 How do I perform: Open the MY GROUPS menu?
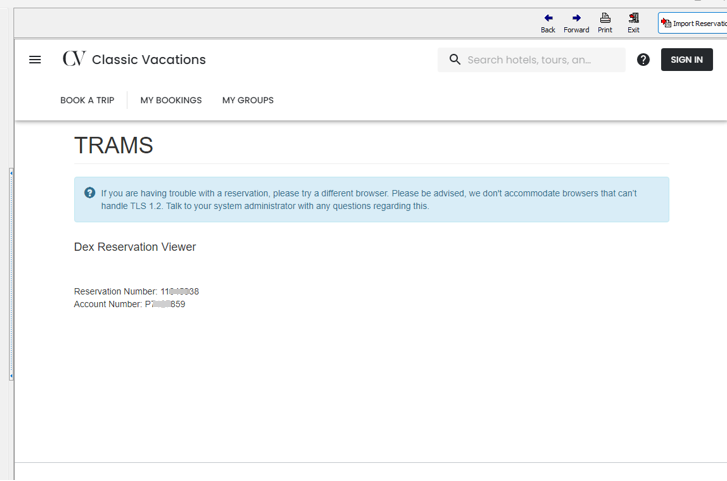[248, 100]
